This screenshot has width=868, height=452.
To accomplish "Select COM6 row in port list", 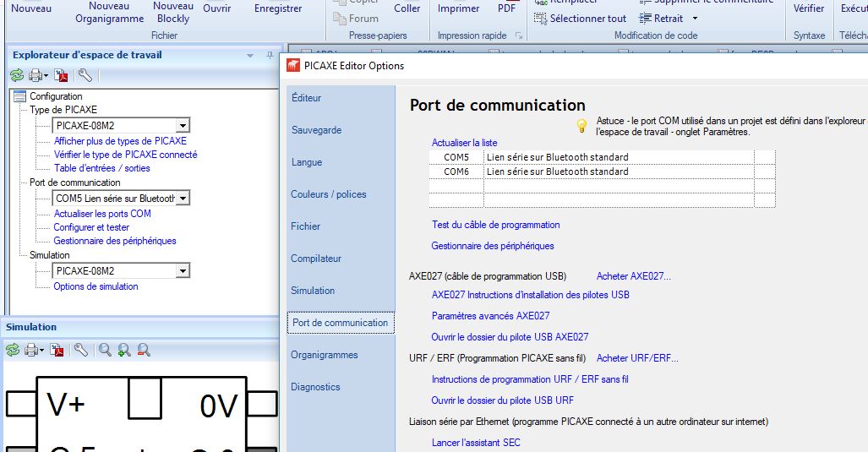I will click(x=603, y=172).
